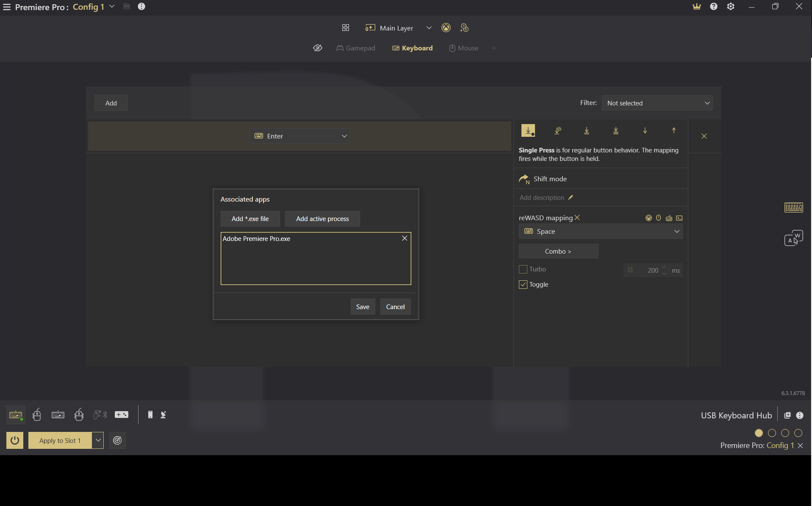Image resolution: width=812 pixels, height=506 pixels.
Task: Switch to the Gamepad tab
Action: (x=356, y=48)
